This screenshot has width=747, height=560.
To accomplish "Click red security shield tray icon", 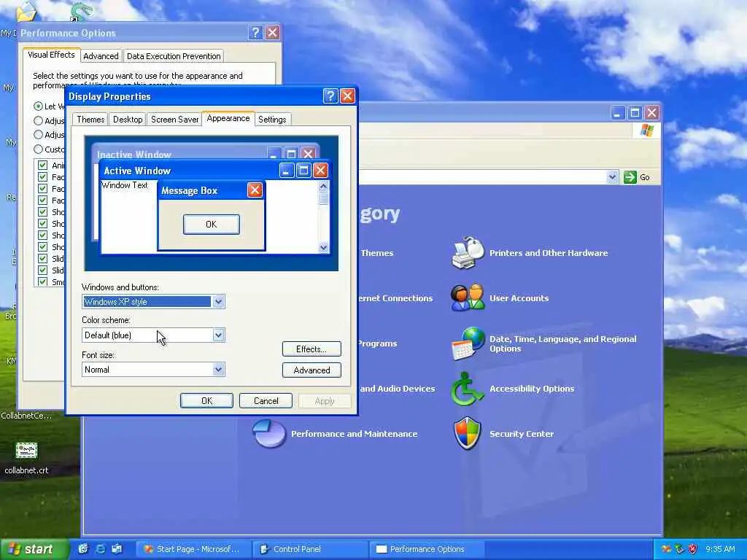I will pos(693,549).
